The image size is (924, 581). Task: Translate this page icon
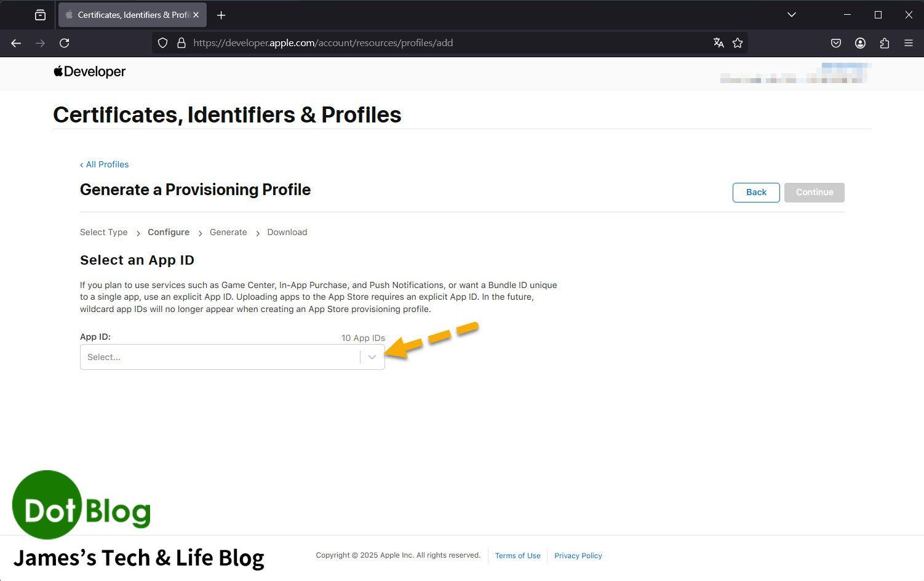tap(719, 43)
